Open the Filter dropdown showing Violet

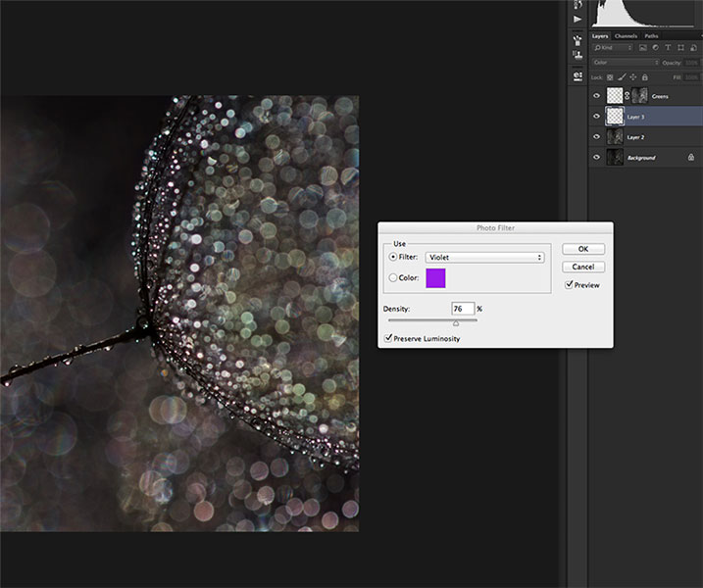[484, 257]
